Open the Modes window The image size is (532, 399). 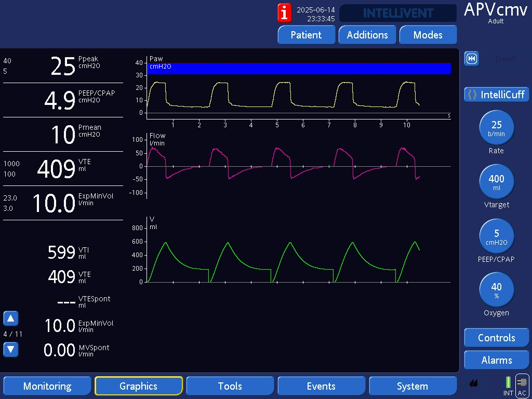pos(428,35)
